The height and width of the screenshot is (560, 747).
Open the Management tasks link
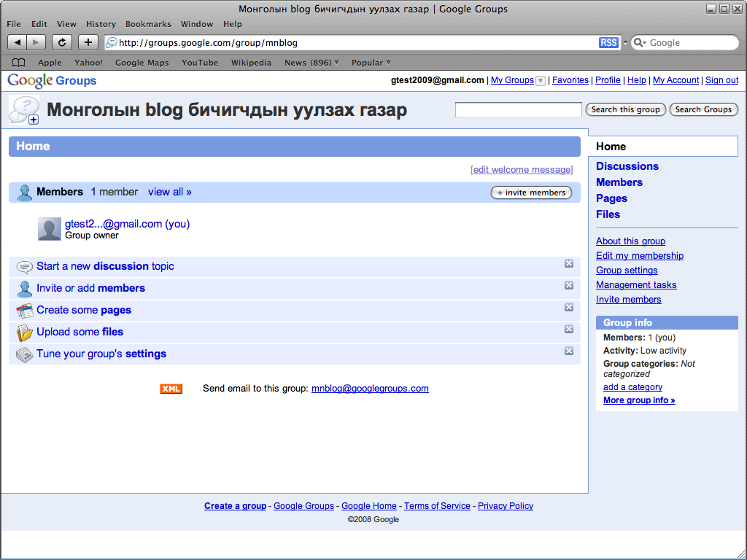coord(636,285)
